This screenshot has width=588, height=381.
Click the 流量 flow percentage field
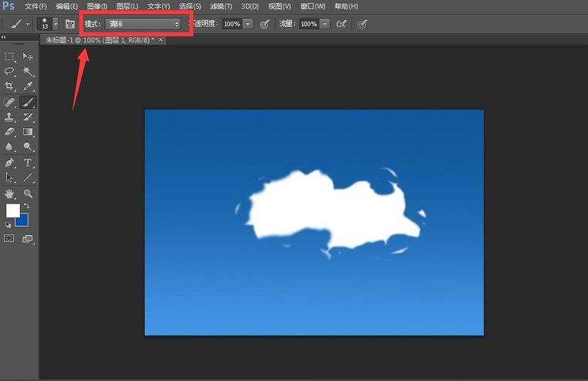pos(309,24)
